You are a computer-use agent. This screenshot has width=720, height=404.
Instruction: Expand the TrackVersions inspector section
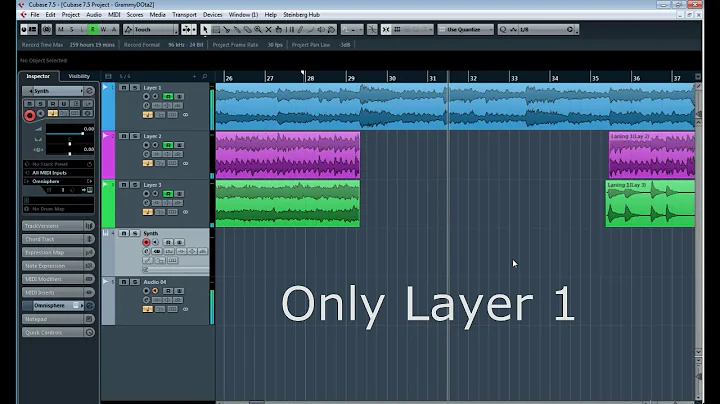(x=58, y=226)
